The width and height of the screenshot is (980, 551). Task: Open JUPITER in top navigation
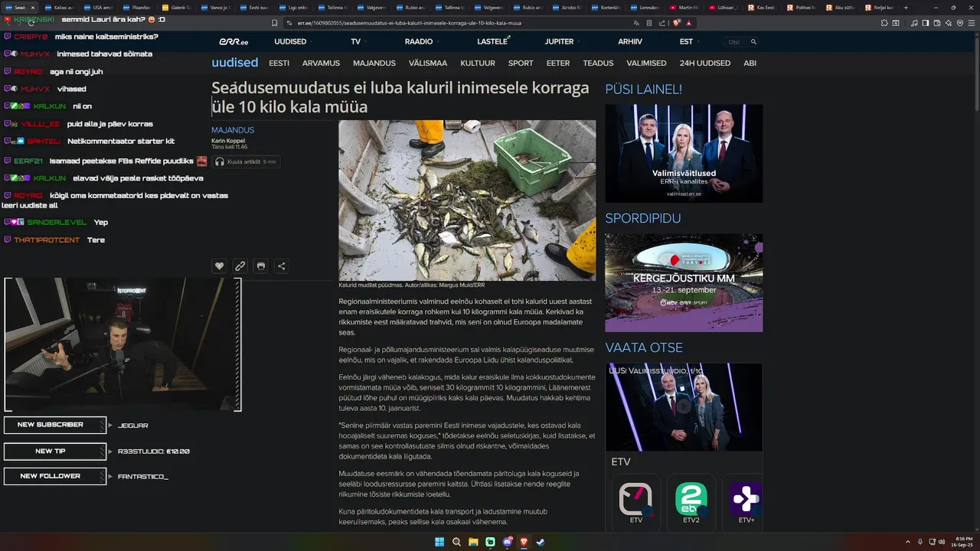(559, 41)
